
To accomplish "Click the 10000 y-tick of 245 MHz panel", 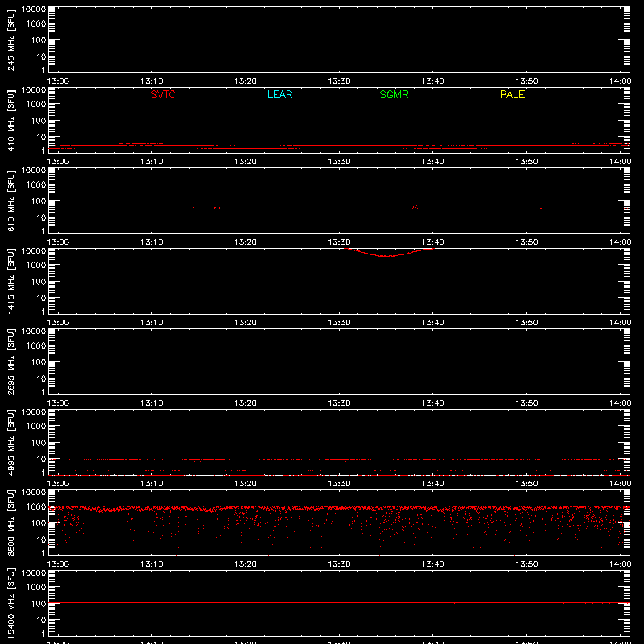I will point(34,10).
